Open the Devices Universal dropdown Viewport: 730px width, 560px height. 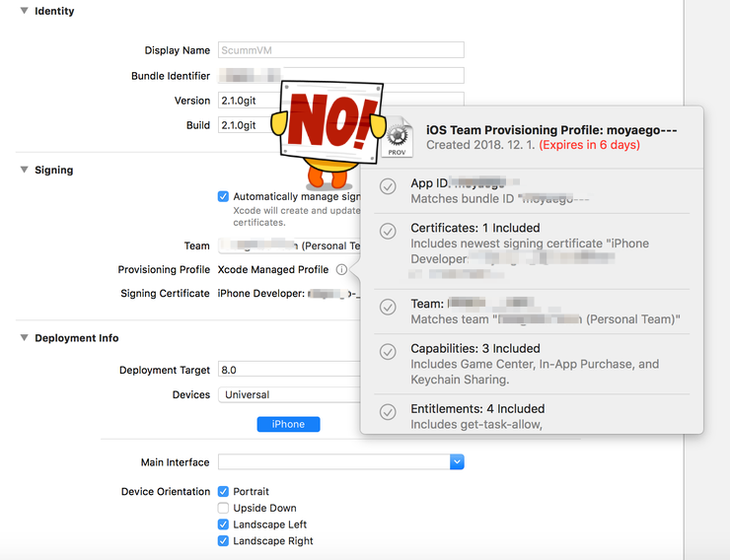tap(289, 394)
